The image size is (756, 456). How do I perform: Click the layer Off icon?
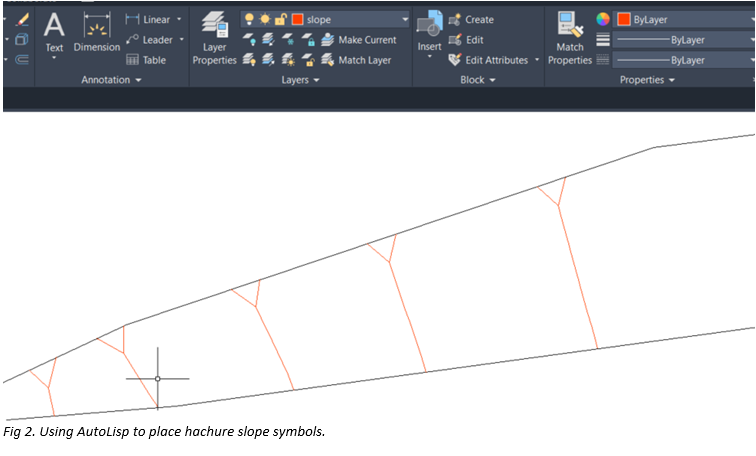pos(249,40)
